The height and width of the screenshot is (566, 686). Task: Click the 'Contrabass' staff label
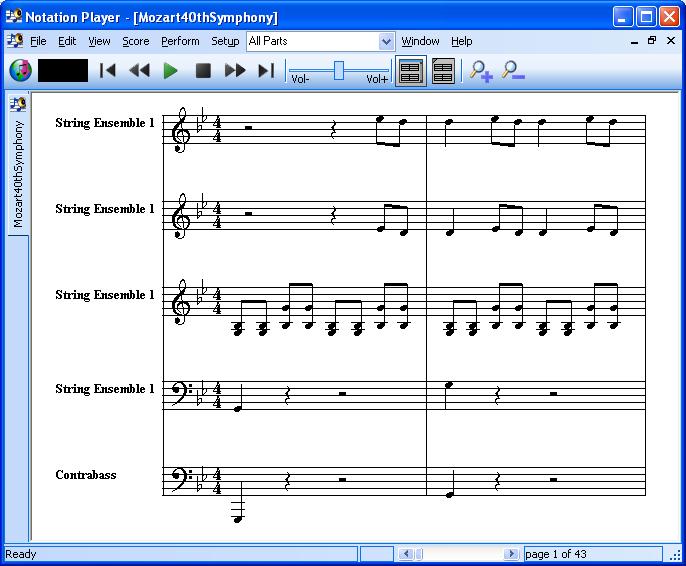click(86, 475)
